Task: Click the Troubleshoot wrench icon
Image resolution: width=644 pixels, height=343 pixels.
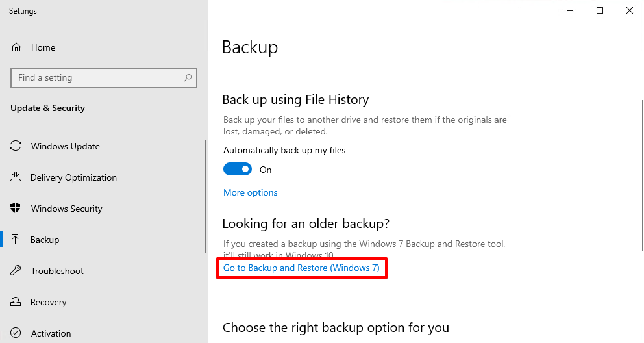Action: (x=16, y=271)
